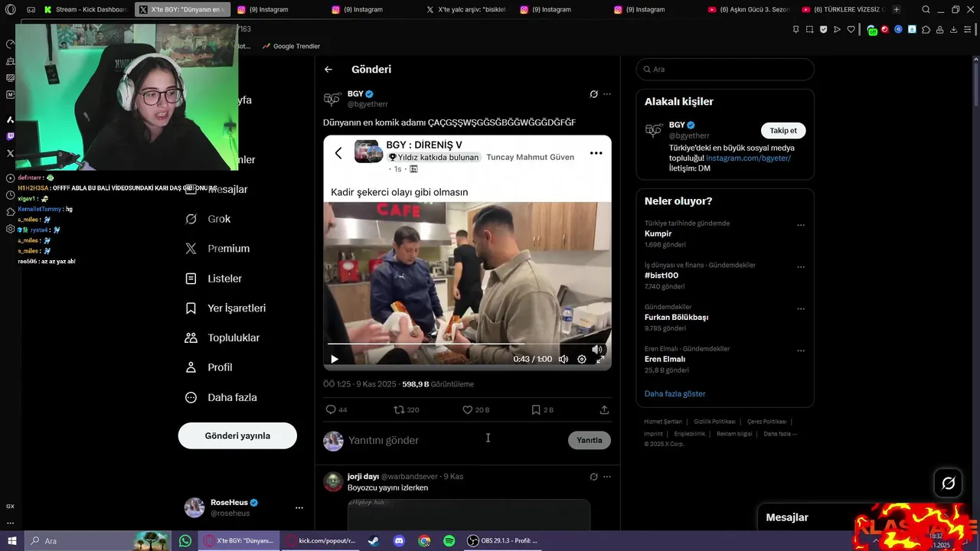
Task: Open more options on jorji dayı's reply
Action: pyautogui.click(x=607, y=477)
